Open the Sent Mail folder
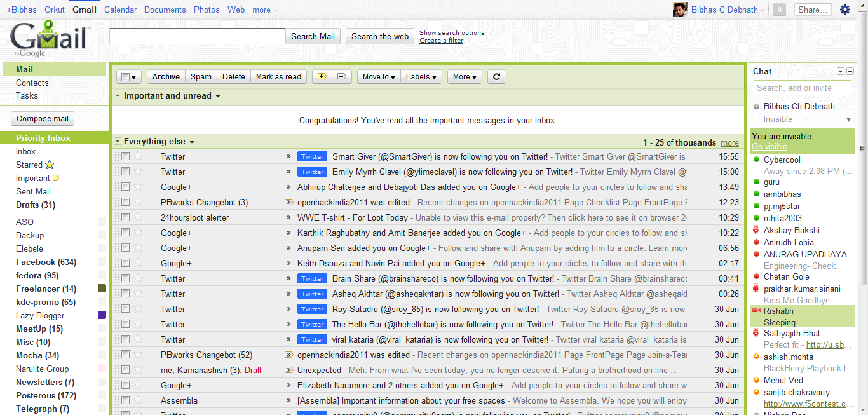Screen dimensions: 868x415 (33, 191)
